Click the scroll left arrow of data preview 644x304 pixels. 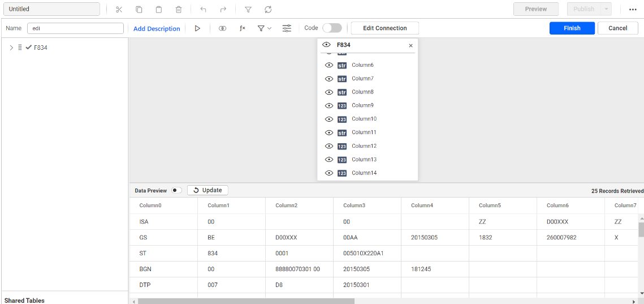133,302
